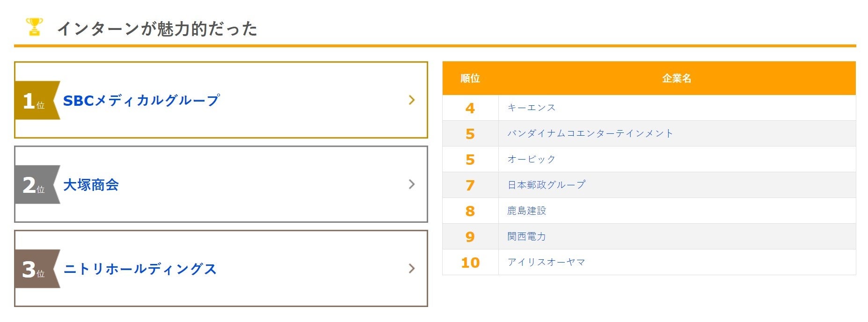Image resolution: width=868 pixels, height=322 pixels.
Task: Select バンダイナムコエンターテインメント in the table
Action: pos(590,133)
